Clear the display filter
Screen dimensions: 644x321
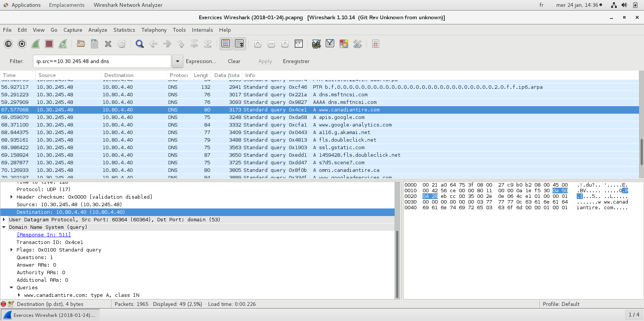pos(234,61)
